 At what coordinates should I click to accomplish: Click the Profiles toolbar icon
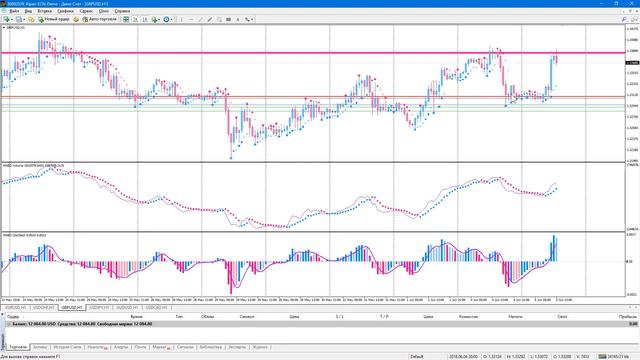coord(19,19)
